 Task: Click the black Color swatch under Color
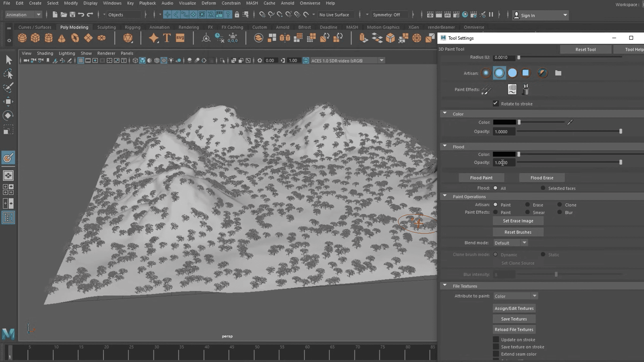[504, 122]
